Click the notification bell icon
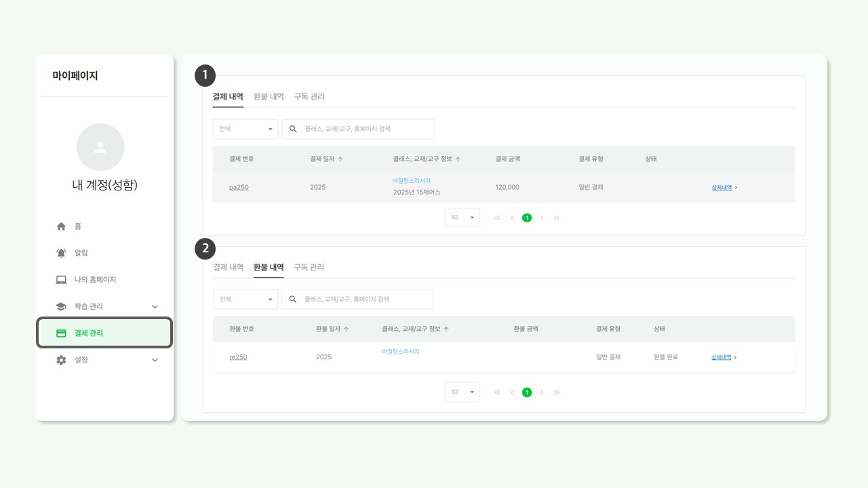868x488 pixels. coord(61,253)
